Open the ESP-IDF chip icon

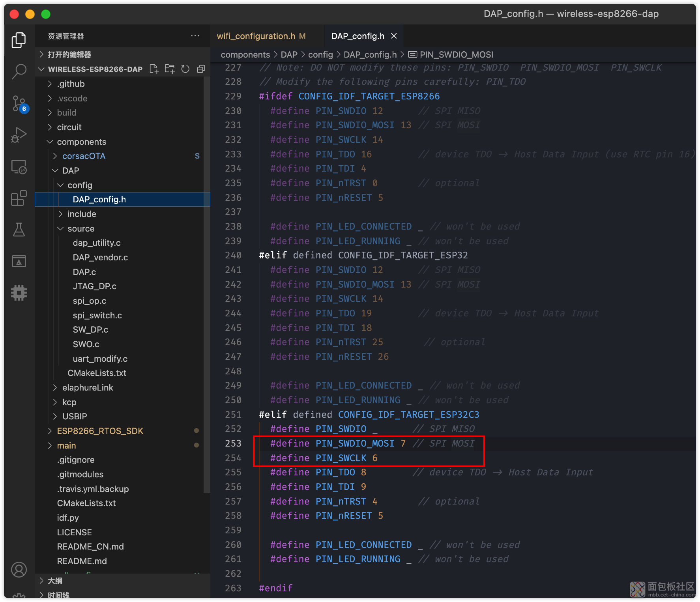pos(19,293)
